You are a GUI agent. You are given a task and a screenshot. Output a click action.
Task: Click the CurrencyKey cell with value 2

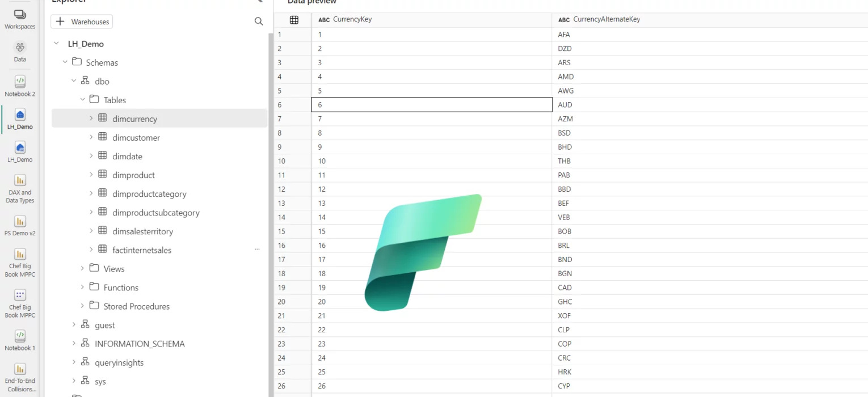(x=432, y=49)
